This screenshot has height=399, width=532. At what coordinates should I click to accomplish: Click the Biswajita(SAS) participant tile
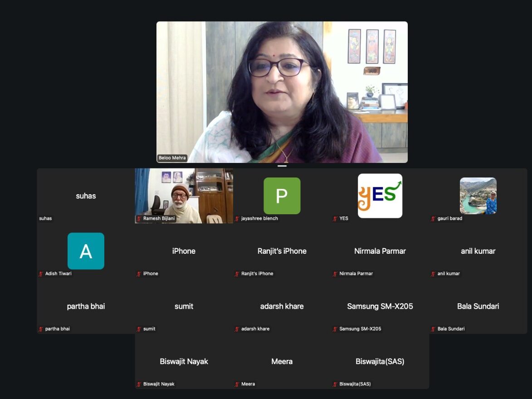click(x=380, y=362)
